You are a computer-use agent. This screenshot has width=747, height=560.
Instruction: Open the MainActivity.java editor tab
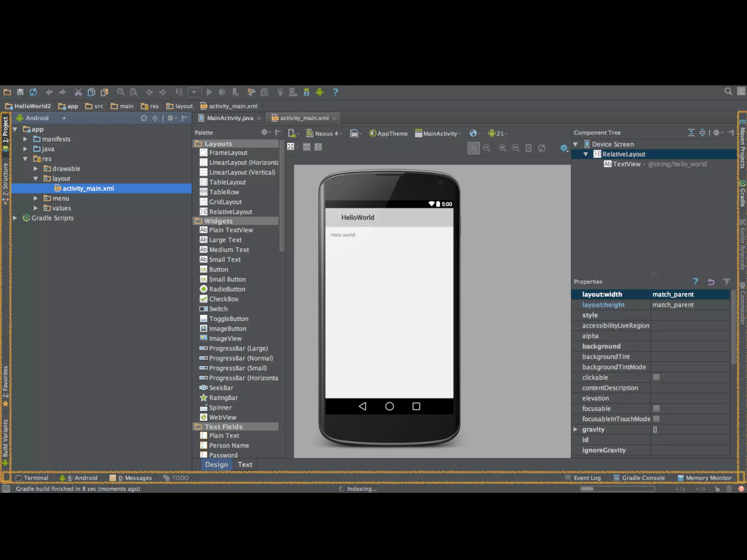(230, 118)
